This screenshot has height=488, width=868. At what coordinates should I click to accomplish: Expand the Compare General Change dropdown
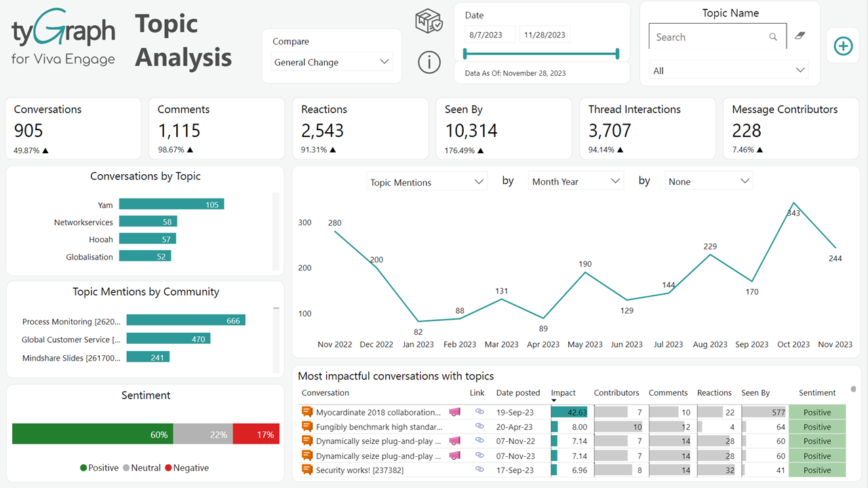coord(332,62)
